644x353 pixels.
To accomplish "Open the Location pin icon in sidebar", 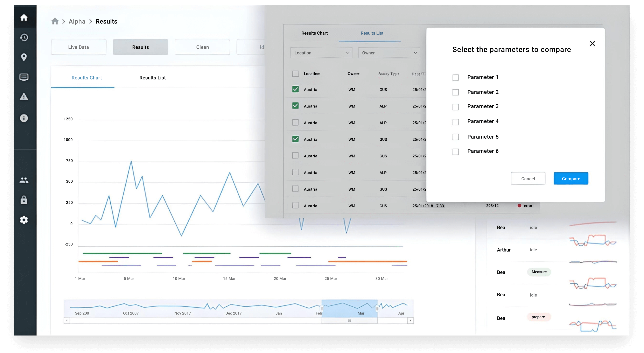I will coord(24,57).
